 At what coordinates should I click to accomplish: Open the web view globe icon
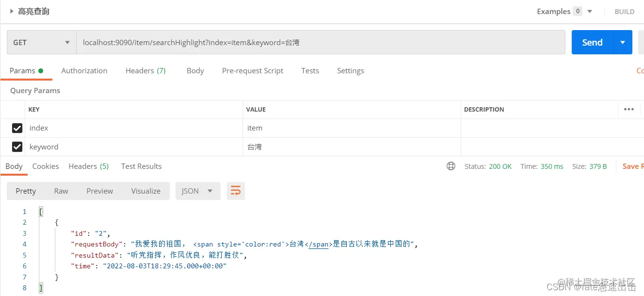[451, 166]
